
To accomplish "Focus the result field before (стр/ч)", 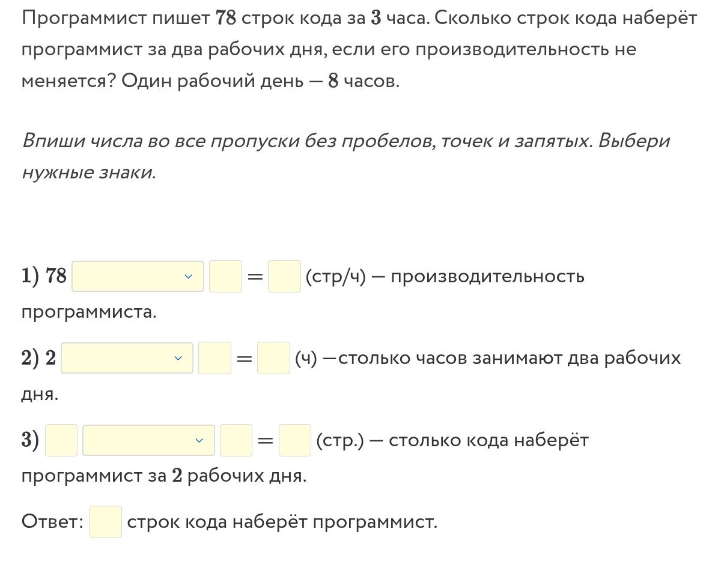I will pos(284,276).
